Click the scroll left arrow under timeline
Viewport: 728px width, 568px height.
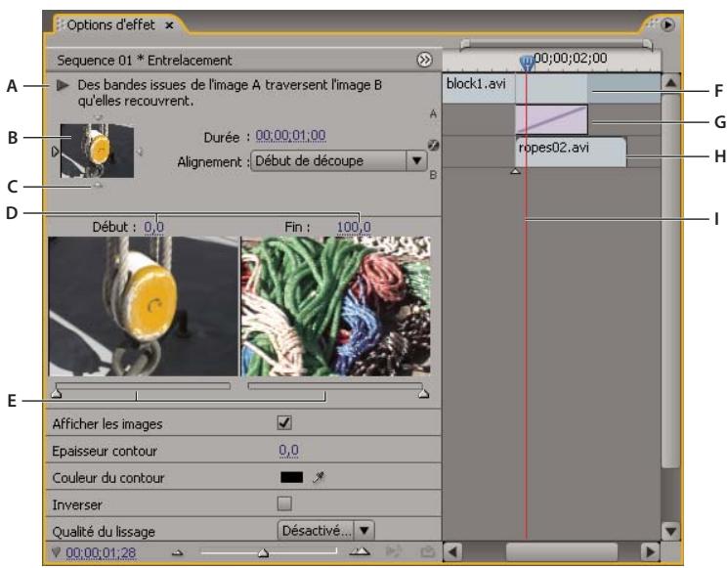pyautogui.click(x=452, y=552)
